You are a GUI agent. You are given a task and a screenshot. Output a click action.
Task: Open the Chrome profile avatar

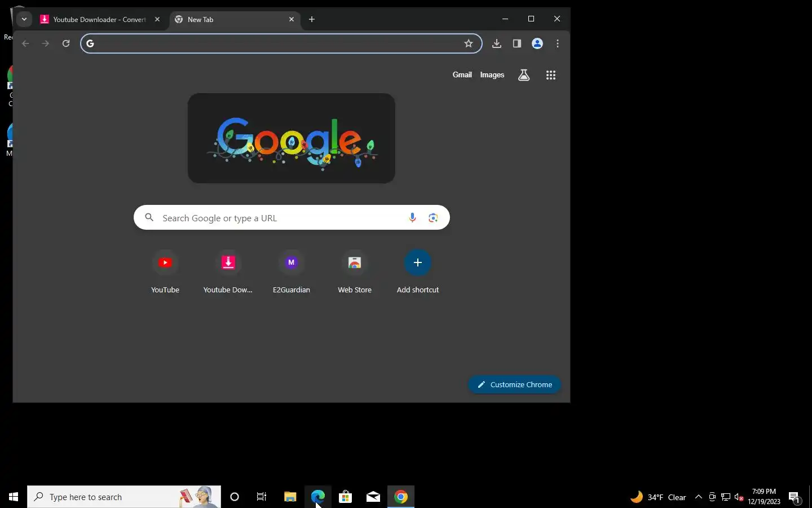click(x=537, y=43)
